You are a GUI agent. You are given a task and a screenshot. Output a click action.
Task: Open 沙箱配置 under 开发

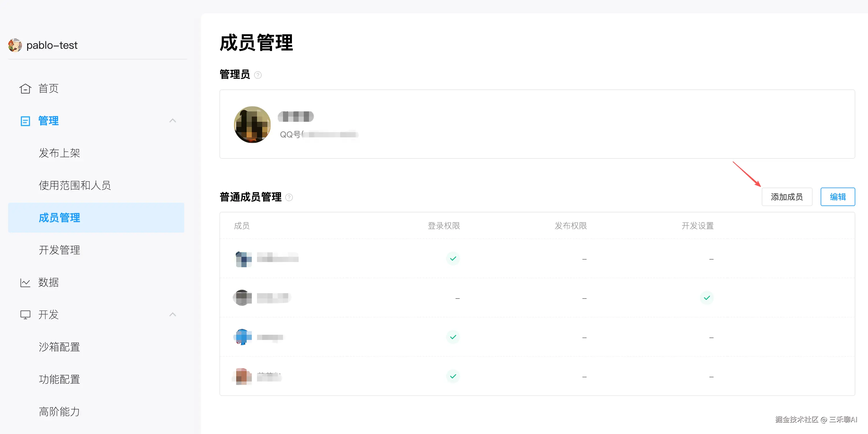pyautogui.click(x=59, y=347)
